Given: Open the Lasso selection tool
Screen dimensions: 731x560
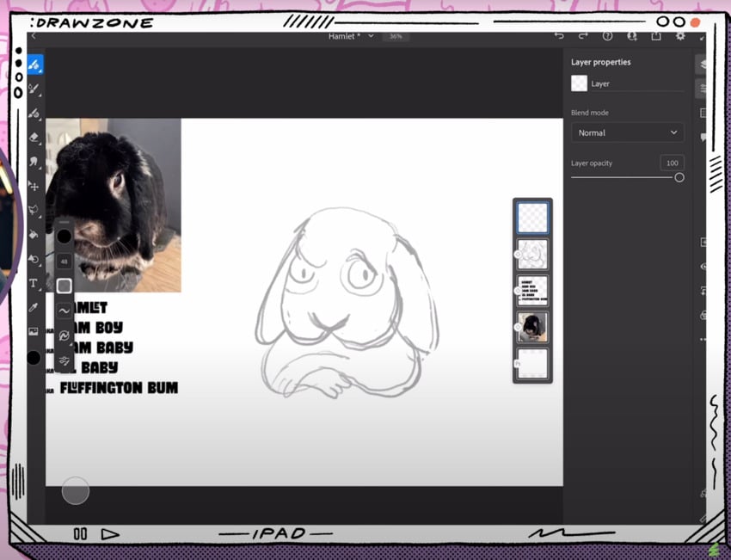Looking at the screenshot, I should [x=36, y=209].
